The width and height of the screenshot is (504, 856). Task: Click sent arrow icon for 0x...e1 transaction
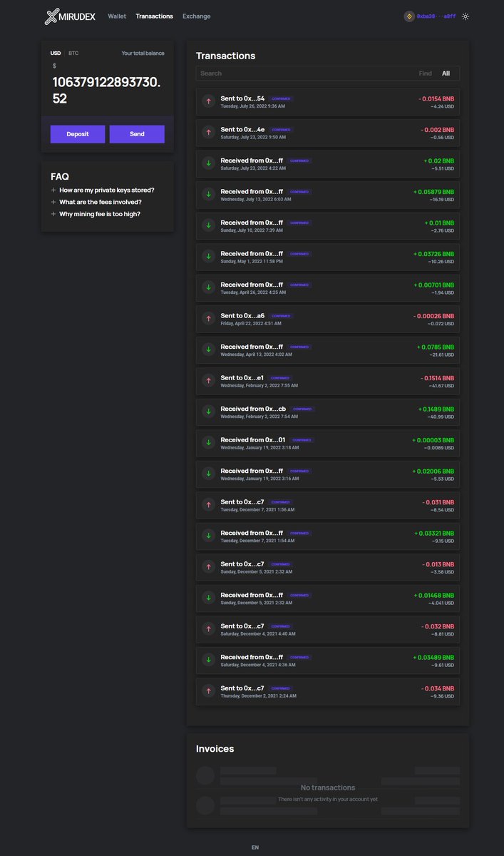tap(209, 381)
